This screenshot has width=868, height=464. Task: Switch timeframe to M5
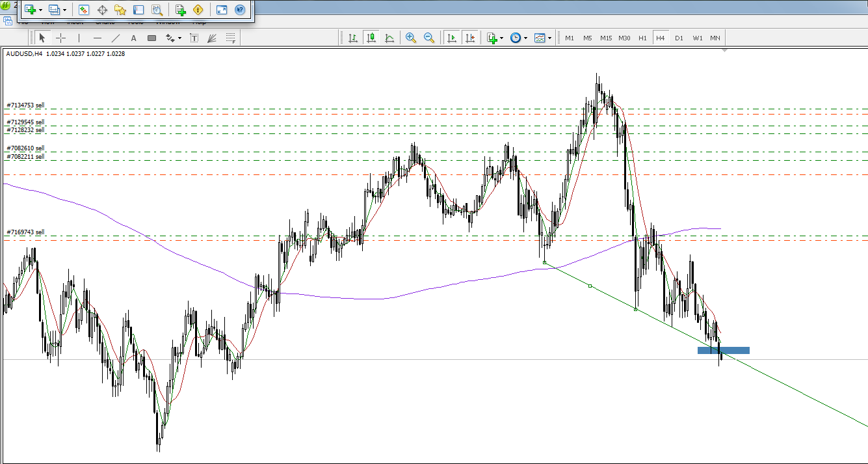click(x=588, y=38)
